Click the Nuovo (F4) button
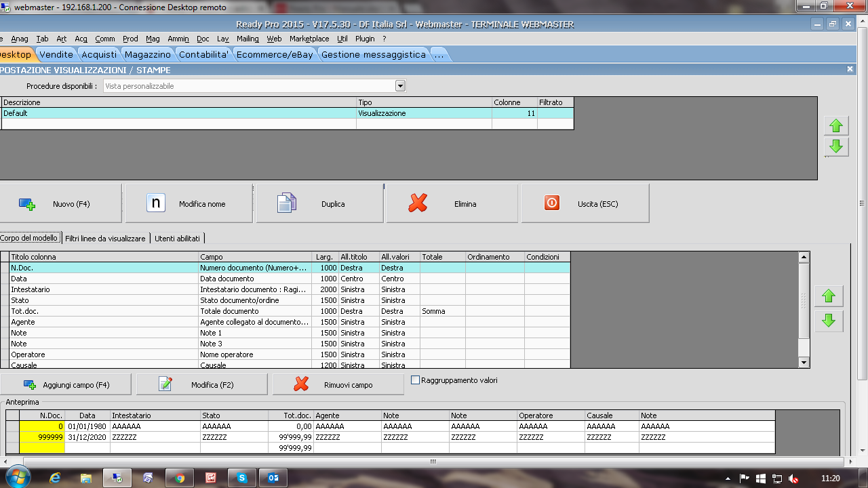Screen dimensions: 868x488 60,203
